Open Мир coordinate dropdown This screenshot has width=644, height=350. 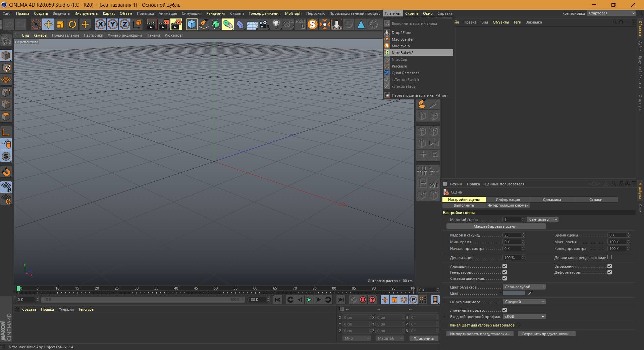pos(356,338)
